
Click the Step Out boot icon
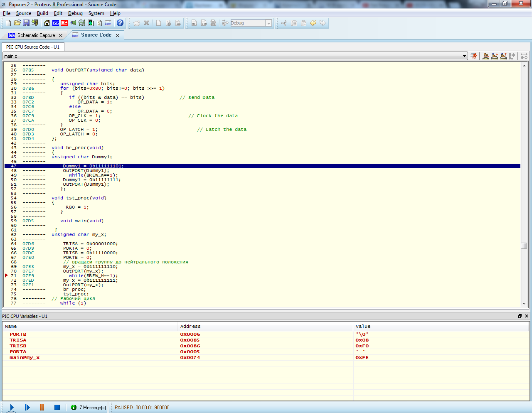coord(503,56)
